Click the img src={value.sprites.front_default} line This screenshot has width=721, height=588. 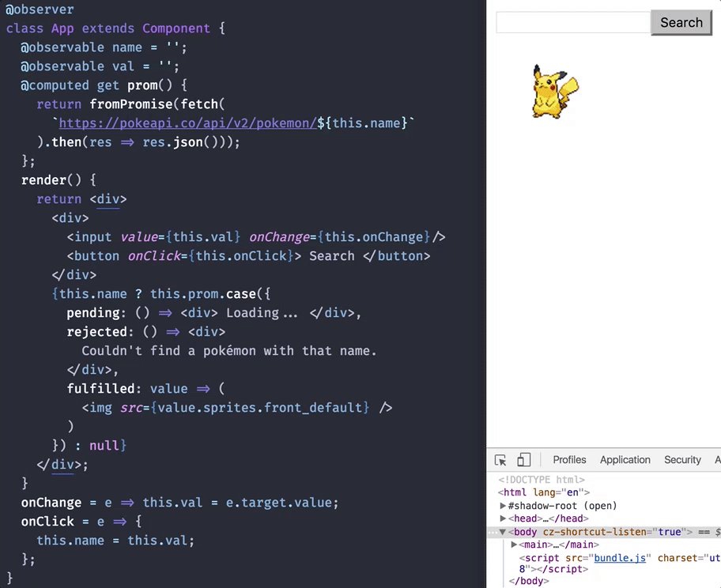pyautogui.click(x=237, y=408)
